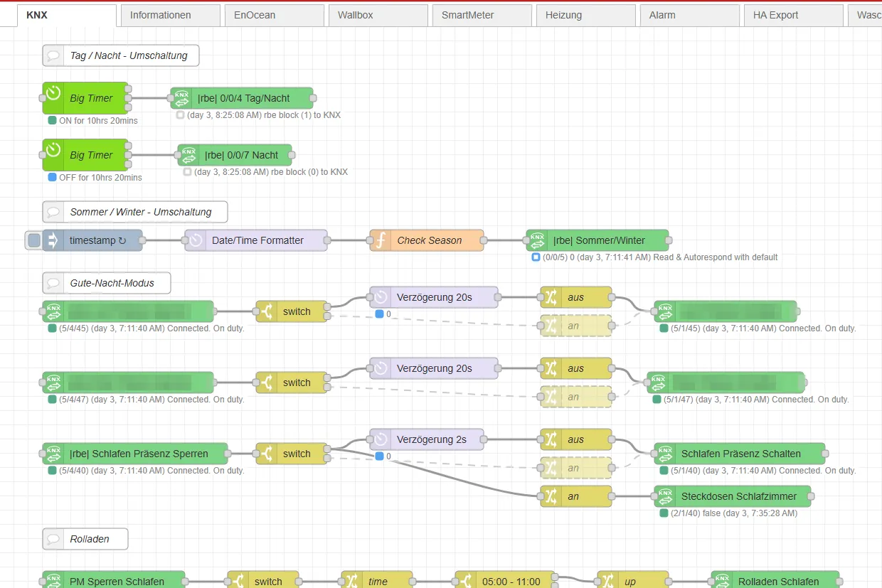Click the function f icon on Check Season
The width and height of the screenshot is (882, 588).
point(381,240)
